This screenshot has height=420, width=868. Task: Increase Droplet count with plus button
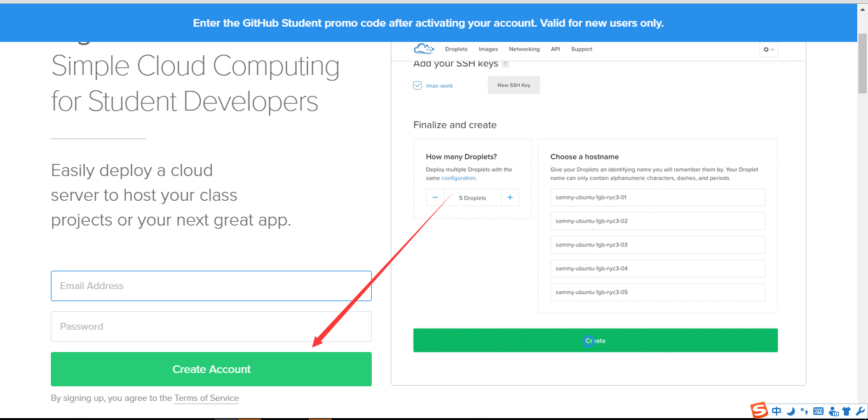coord(510,198)
